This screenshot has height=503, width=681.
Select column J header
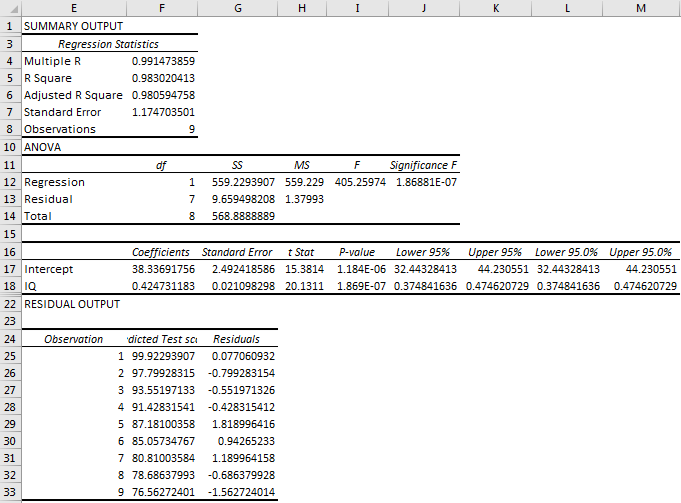424,8
